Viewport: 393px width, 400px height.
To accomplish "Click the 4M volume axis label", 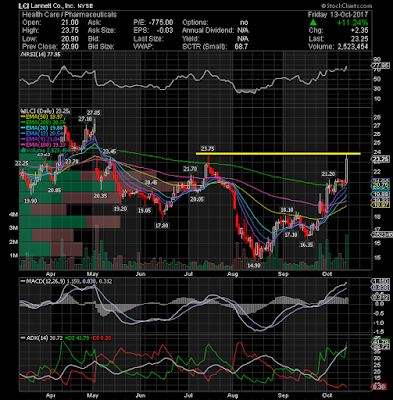I will (x=13, y=215).
